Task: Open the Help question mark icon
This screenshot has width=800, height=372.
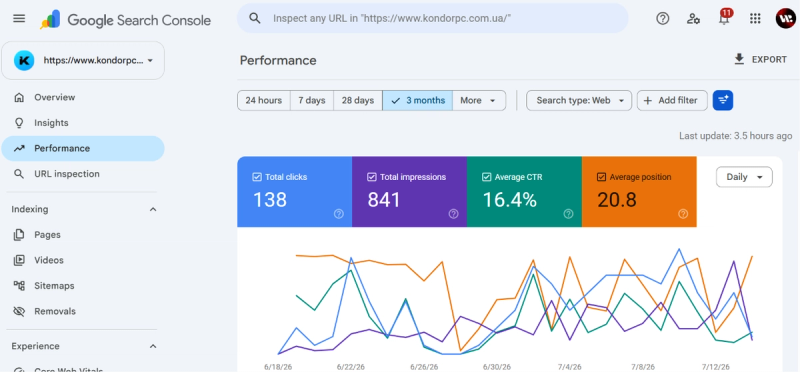Action: point(662,19)
